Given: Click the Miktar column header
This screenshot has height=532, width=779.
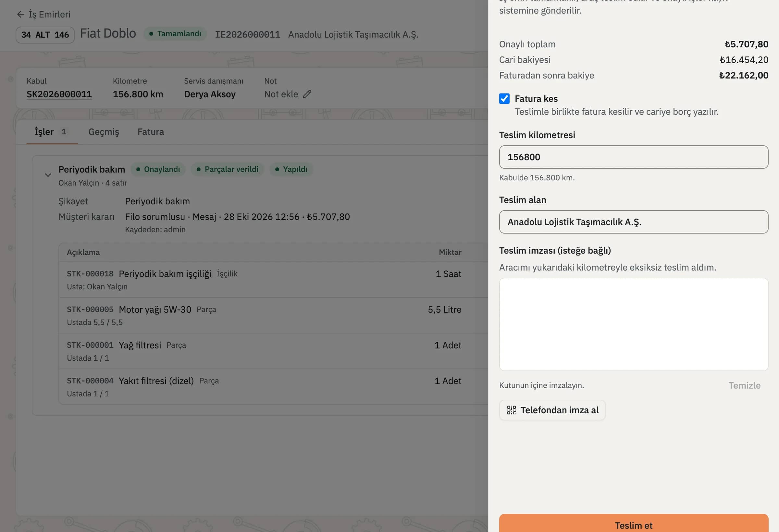Looking at the screenshot, I should (450, 252).
